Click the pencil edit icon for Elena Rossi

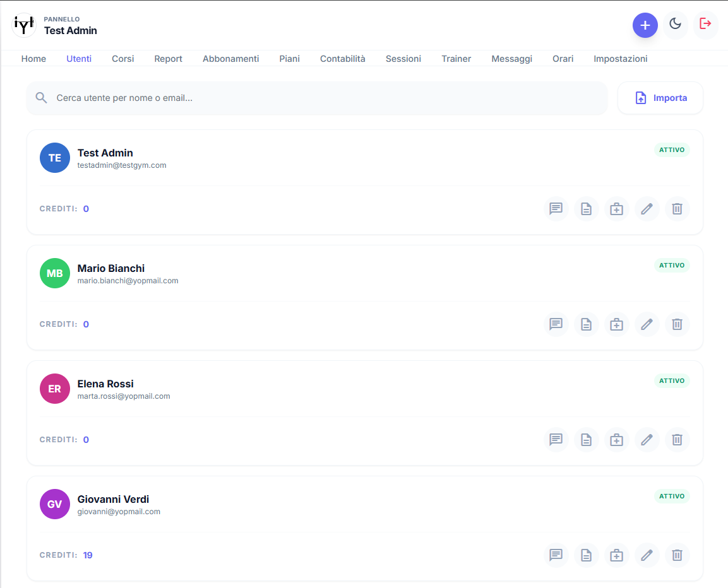(x=647, y=440)
